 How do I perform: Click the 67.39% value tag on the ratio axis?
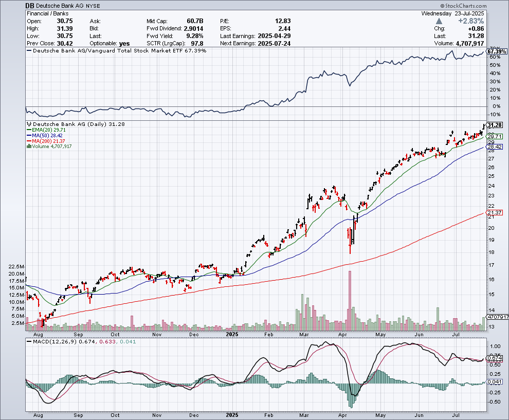click(x=497, y=51)
